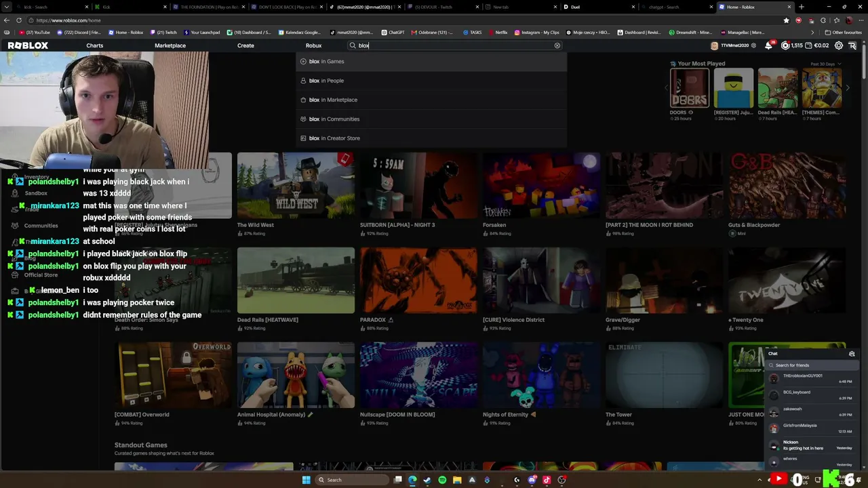Search blox in Creator Store
Image resolution: width=868 pixels, height=488 pixels.
click(431, 138)
